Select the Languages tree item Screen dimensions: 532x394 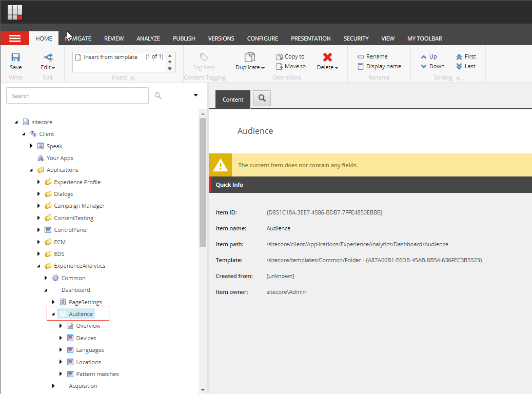90,350
